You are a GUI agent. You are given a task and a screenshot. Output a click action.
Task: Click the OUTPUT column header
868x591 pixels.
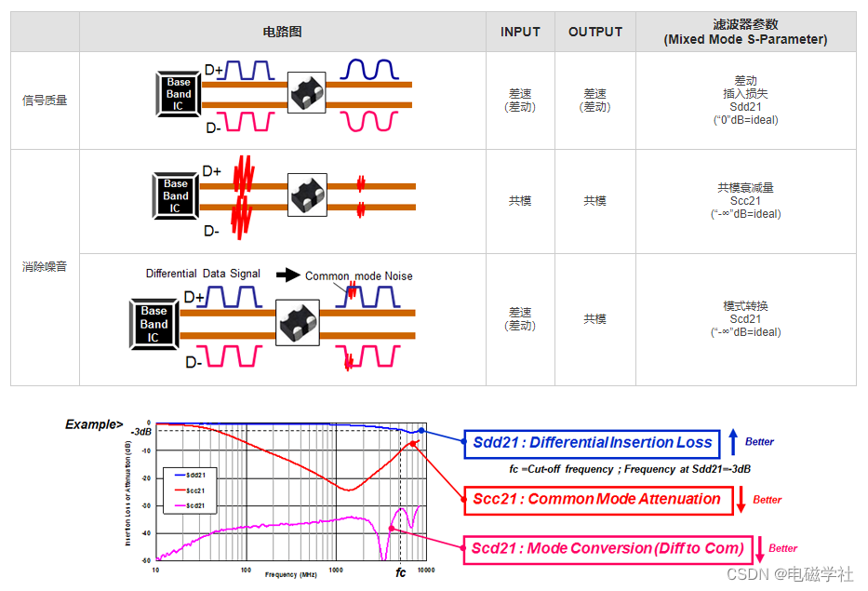coord(595,33)
